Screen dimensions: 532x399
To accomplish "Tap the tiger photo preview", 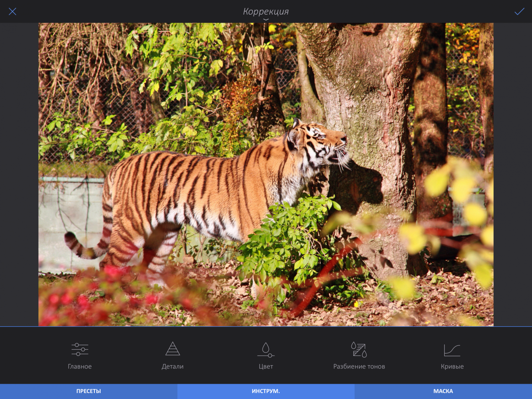I will [x=266, y=174].
